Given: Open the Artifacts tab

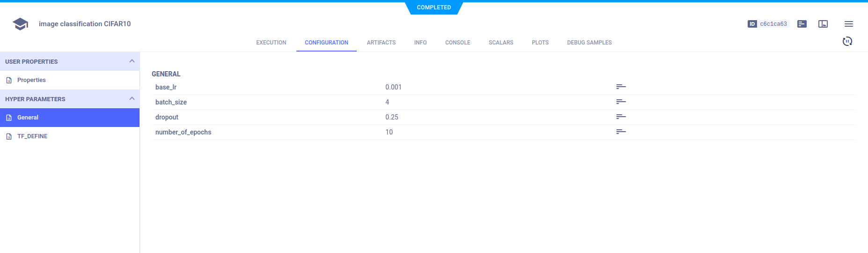Looking at the screenshot, I should 381,43.
